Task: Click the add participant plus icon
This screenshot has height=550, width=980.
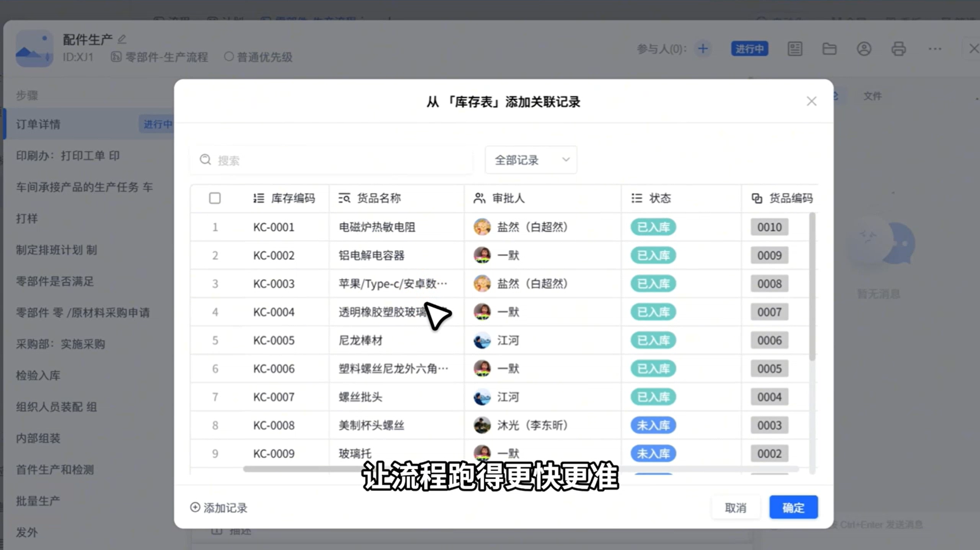Action: coord(703,49)
